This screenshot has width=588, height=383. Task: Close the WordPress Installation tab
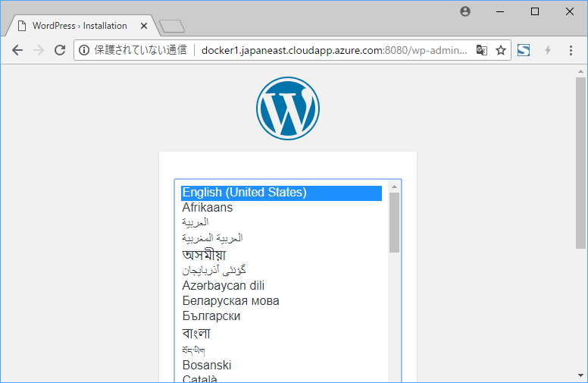(x=144, y=26)
